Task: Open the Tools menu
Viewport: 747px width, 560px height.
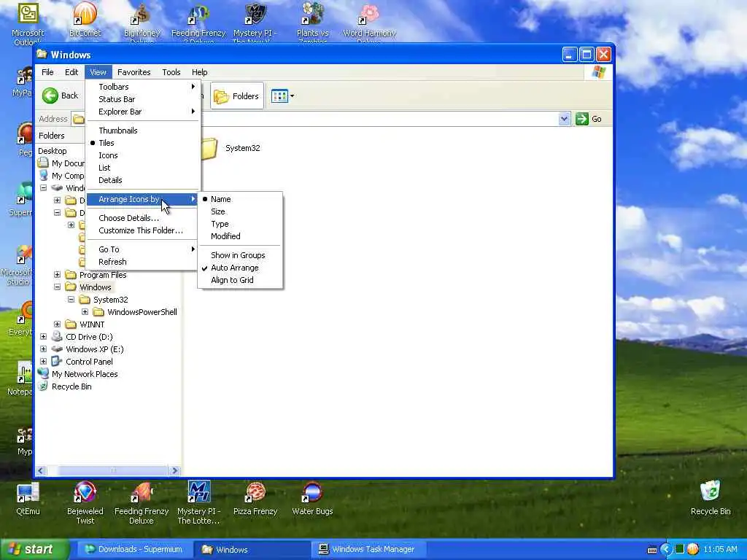Action: [x=171, y=72]
